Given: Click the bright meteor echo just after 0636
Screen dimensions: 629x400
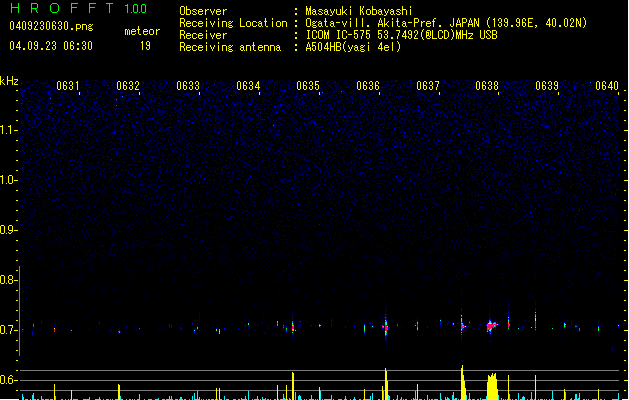Looking at the screenshot, I should (x=386, y=327).
